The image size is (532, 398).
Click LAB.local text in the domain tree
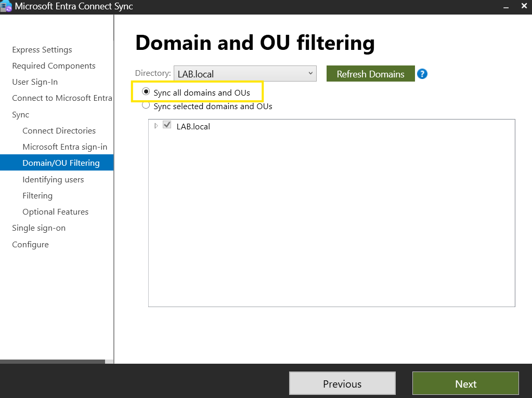[193, 126]
